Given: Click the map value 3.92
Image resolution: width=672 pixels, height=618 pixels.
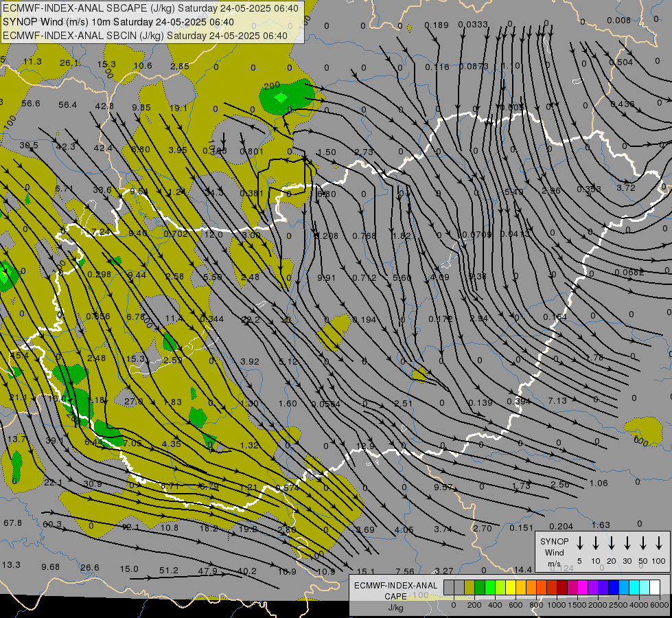Looking at the screenshot, I should (249, 362).
